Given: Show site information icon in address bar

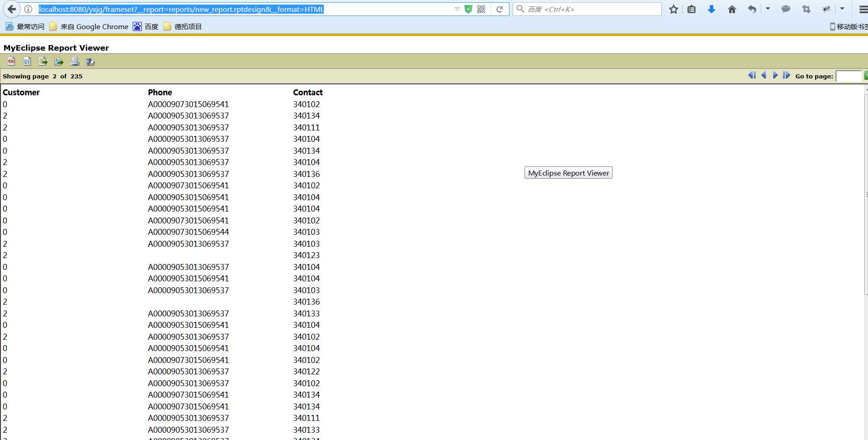Looking at the screenshot, I should click(x=28, y=9).
